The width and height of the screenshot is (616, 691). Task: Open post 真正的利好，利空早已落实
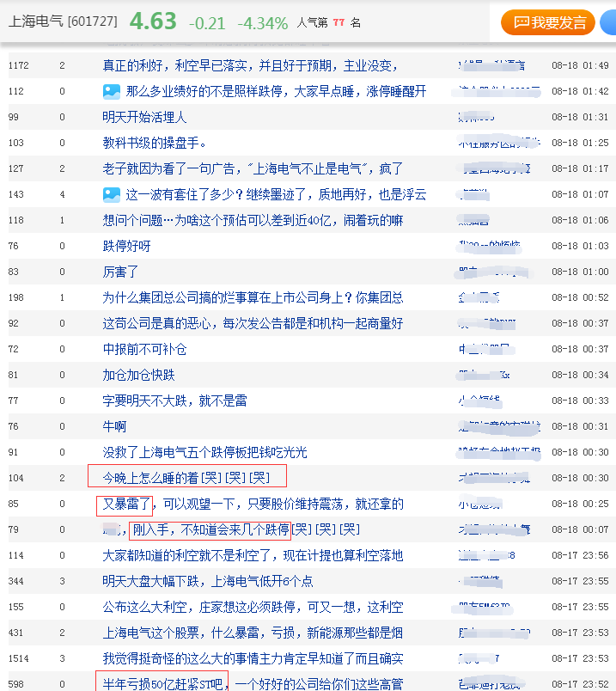click(x=250, y=65)
